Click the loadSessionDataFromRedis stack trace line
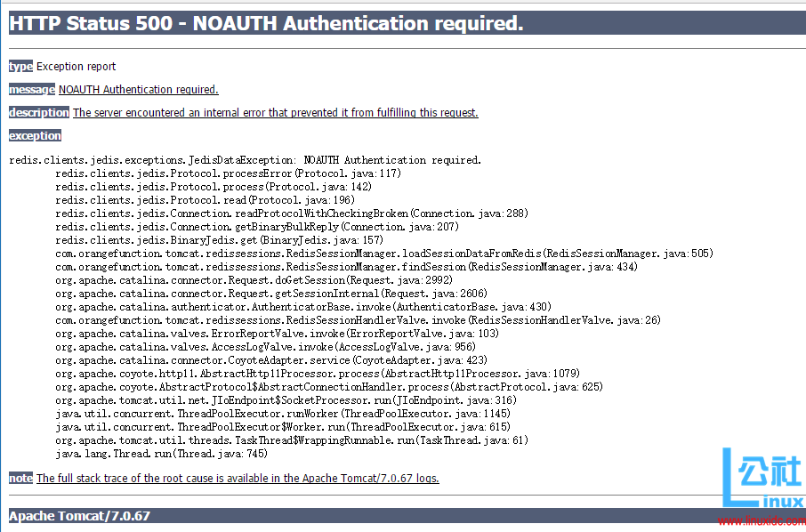This screenshot has height=532, width=806. 383,254
